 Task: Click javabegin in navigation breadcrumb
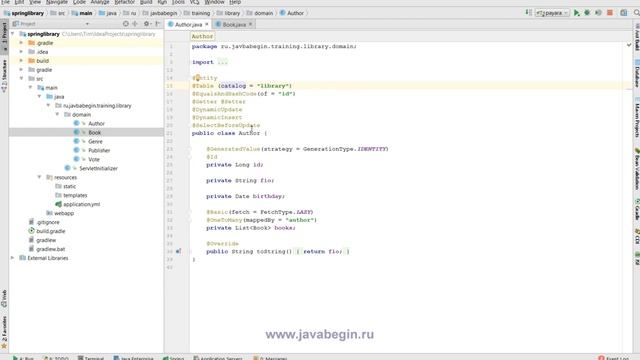coord(160,13)
